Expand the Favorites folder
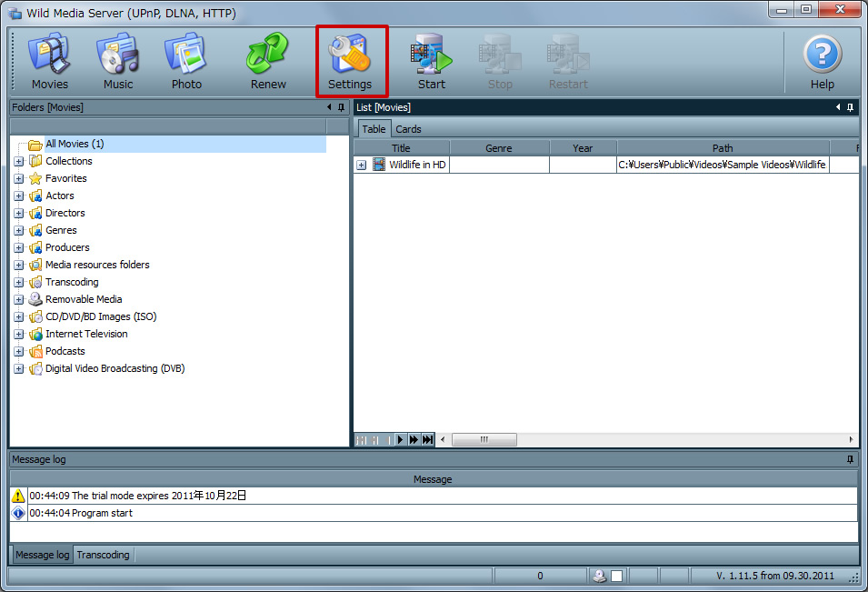 [x=19, y=178]
